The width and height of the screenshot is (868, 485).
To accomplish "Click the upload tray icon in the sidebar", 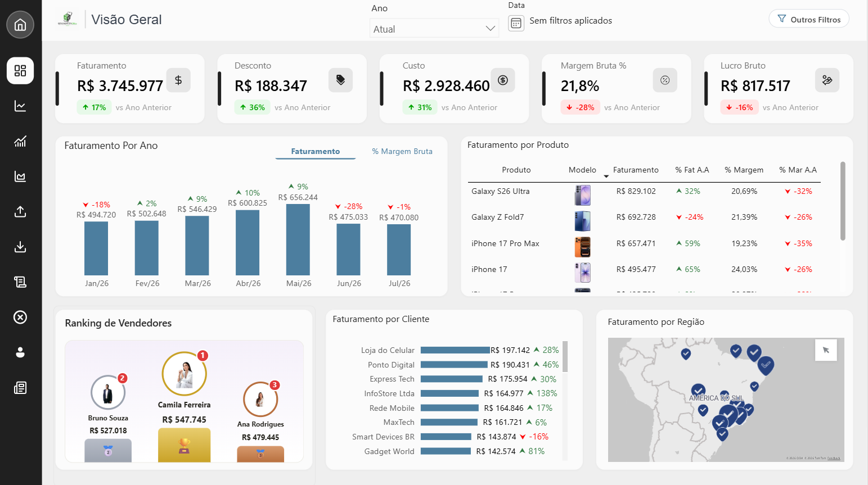I will coord(20,211).
